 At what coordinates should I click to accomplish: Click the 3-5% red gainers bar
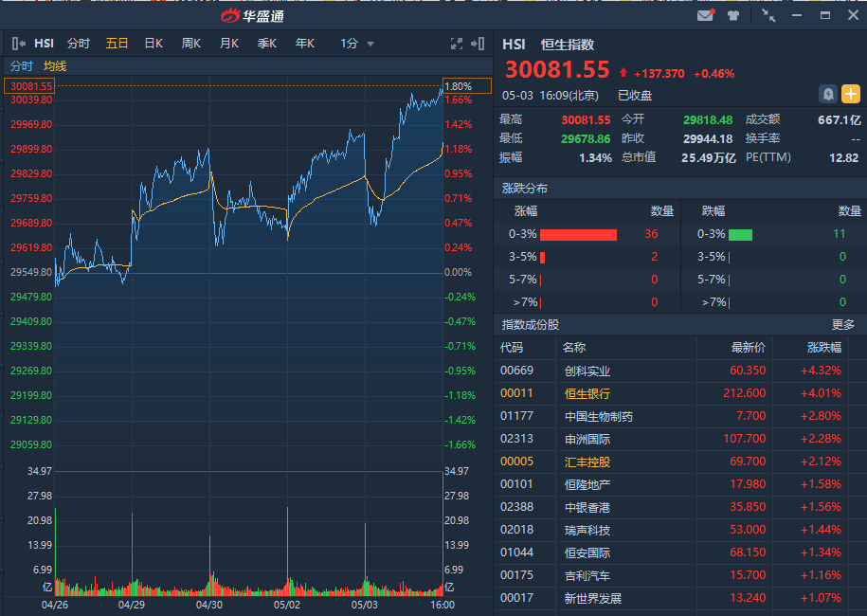point(542,257)
